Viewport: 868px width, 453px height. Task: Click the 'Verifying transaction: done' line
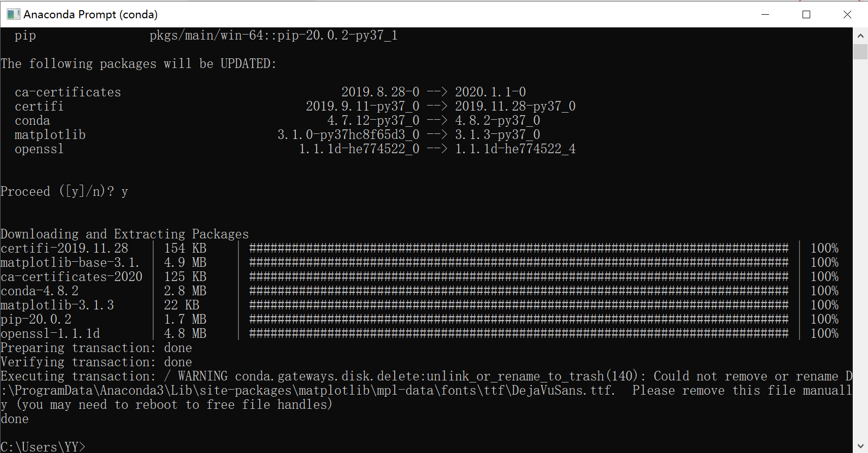point(96,362)
